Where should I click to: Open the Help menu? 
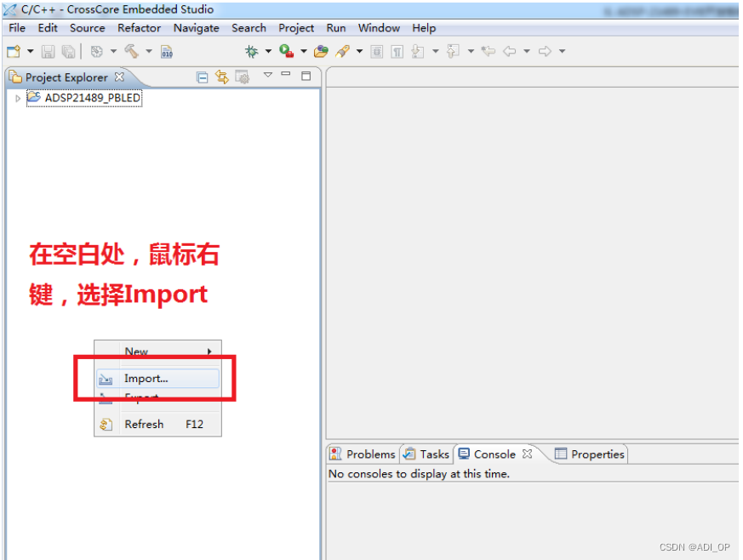point(424,28)
